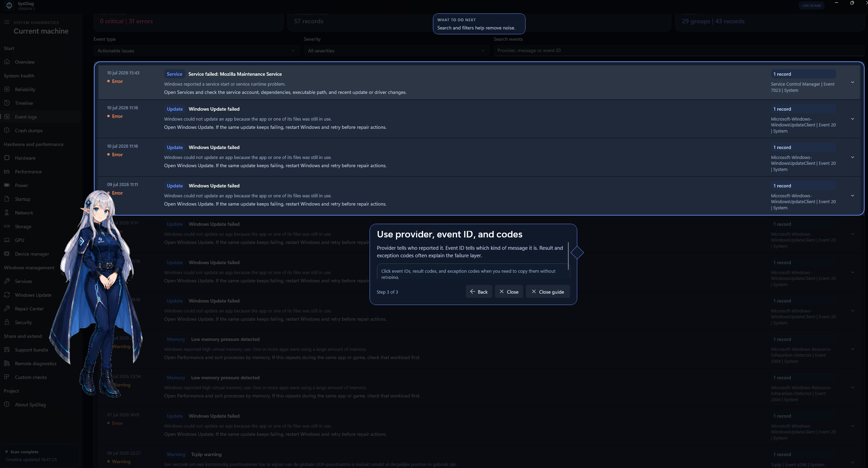868x468 pixels.
Task: Open the Security lock icon
Action: [7, 322]
